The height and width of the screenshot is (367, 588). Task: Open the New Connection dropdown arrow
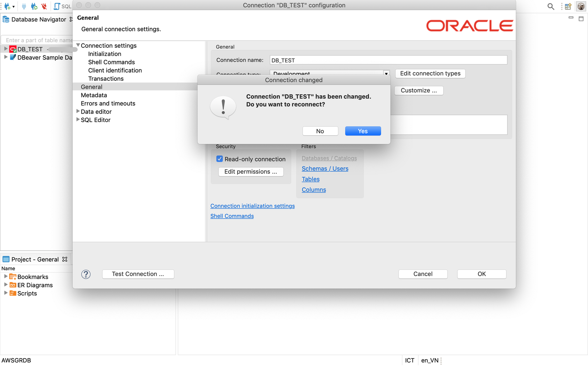pyautogui.click(x=14, y=6)
